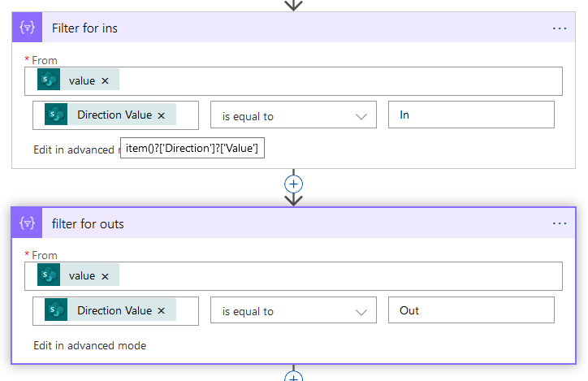
Task: Expand the operator dropdown in Filter for ins
Action: (361, 116)
